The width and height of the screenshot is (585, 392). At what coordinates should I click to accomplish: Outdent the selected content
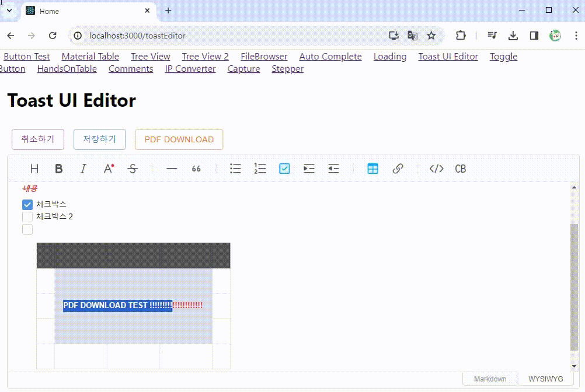(x=333, y=169)
